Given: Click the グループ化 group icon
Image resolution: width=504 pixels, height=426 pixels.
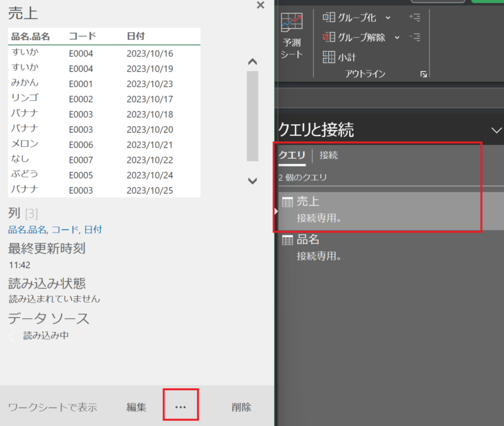Looking at the screenshot, I should pos(329,18).
